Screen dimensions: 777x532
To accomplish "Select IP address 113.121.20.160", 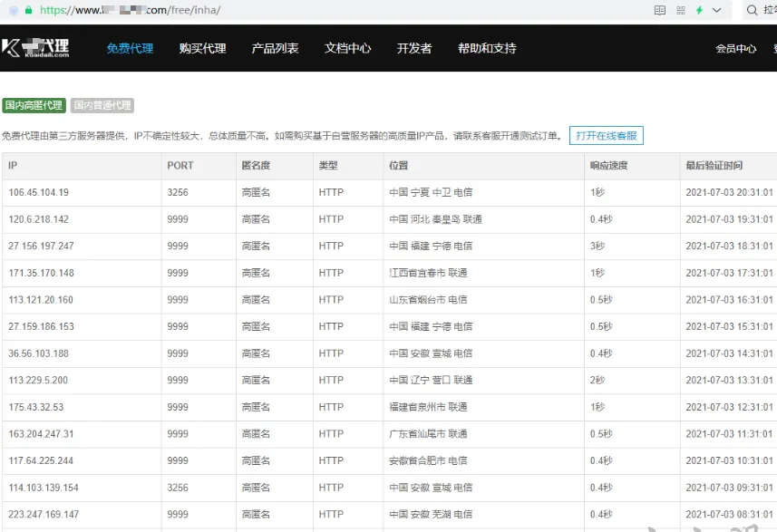I will [41, 300].
